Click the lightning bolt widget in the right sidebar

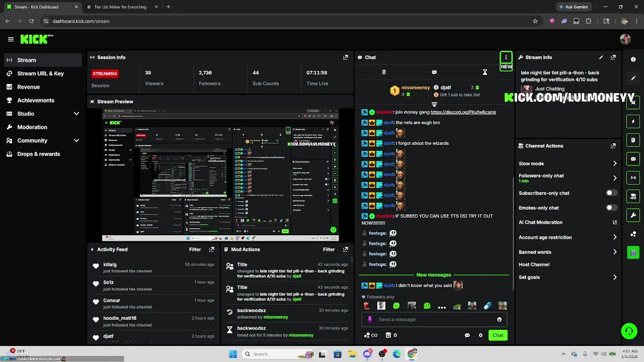pos(633,122)
